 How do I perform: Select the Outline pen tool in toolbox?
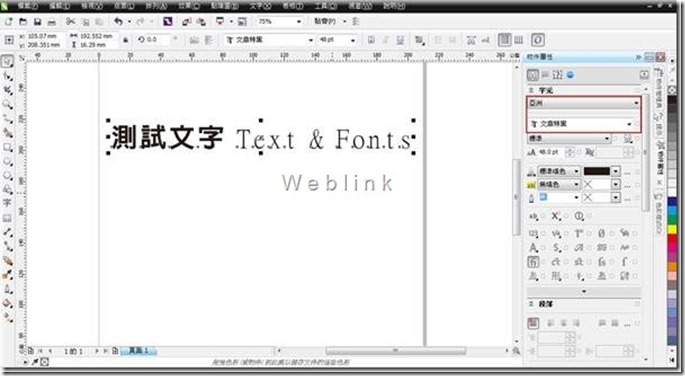pyautogui.click(x=7, y=289)
